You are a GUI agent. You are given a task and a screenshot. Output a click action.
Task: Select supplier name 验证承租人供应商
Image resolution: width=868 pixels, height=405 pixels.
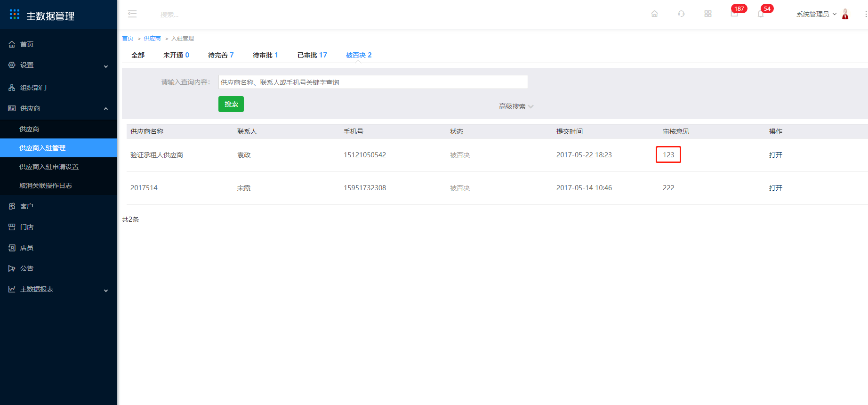(x=157, y=155)
